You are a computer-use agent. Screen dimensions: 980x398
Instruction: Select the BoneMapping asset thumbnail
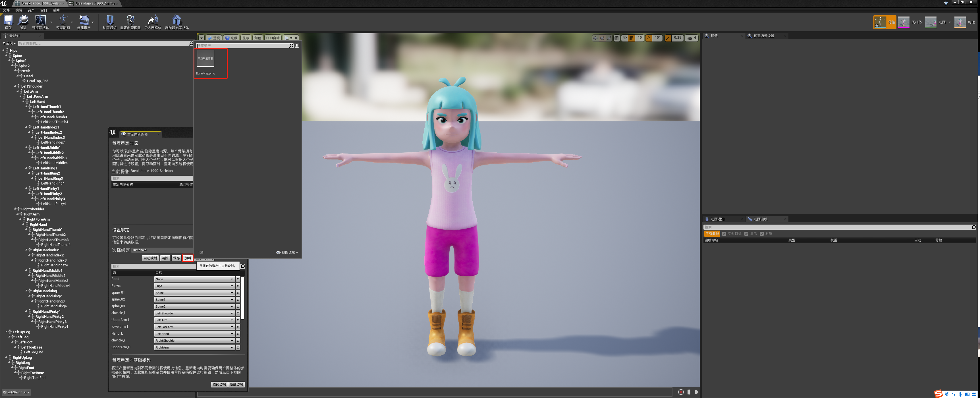click(x=205, y=59)
